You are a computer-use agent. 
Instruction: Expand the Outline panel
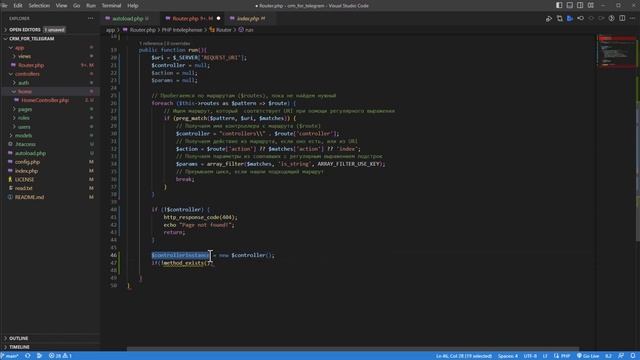50,338
